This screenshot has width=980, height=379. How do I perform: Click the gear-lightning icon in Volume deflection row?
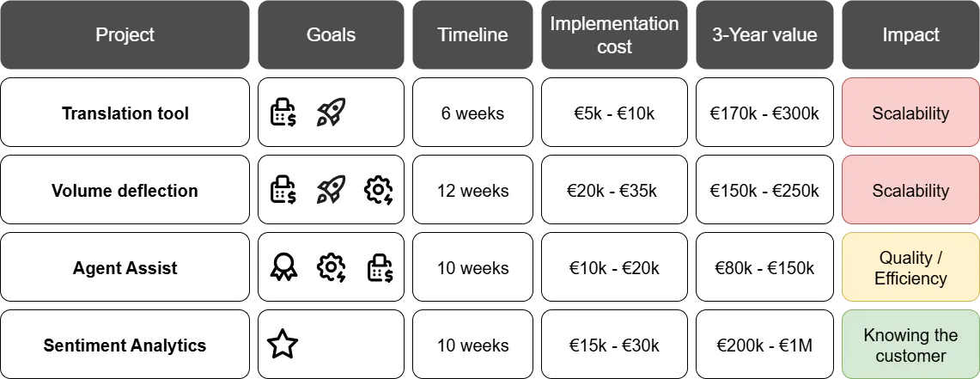(379, 191)
